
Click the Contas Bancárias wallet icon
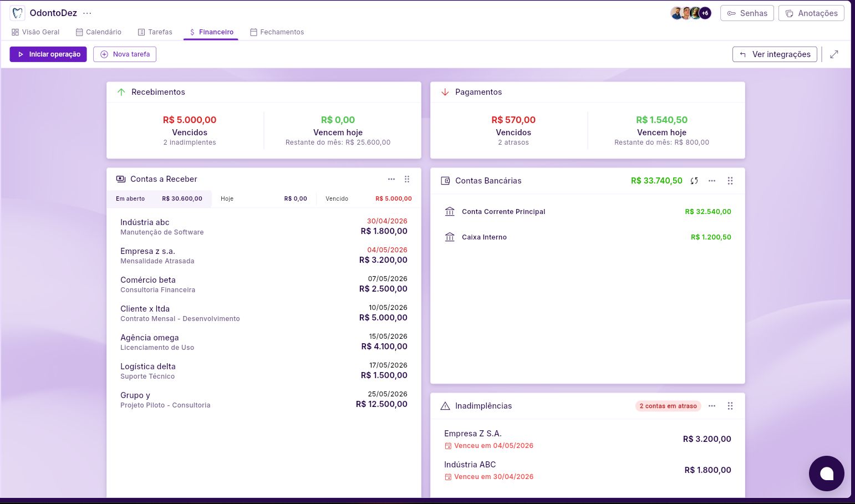pos(445,181)
